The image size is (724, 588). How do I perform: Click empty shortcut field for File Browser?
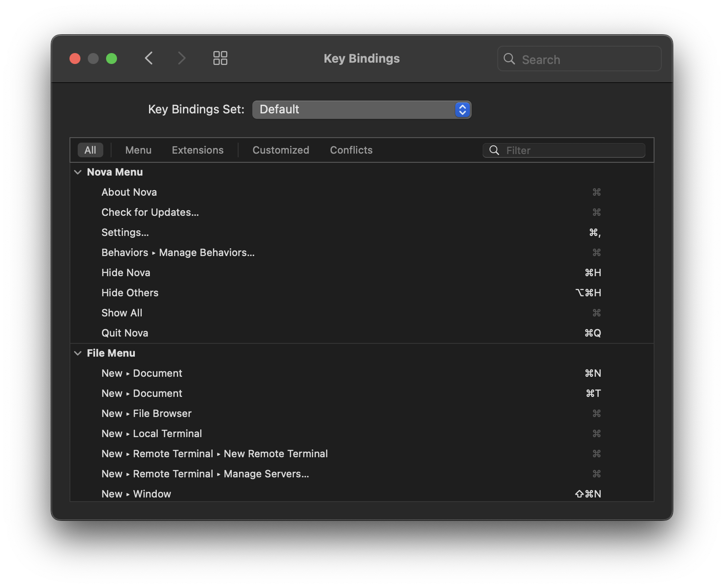[x=596, y=414]
